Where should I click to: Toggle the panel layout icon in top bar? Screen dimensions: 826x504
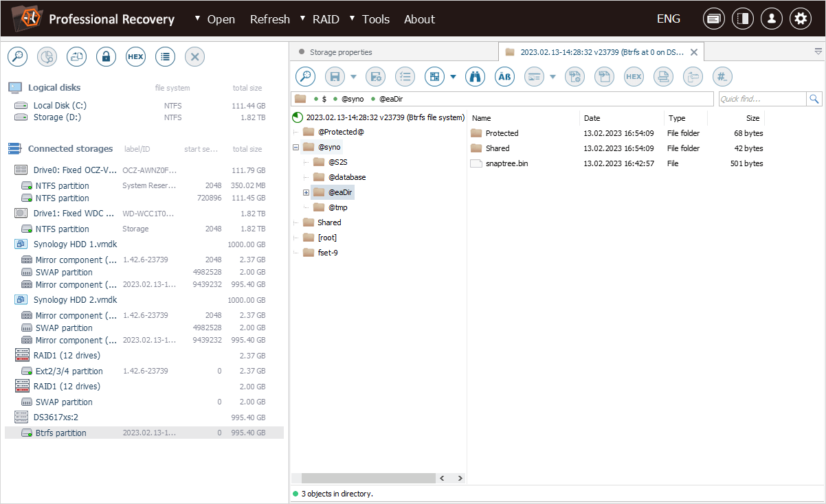click(x=743, y=19)
